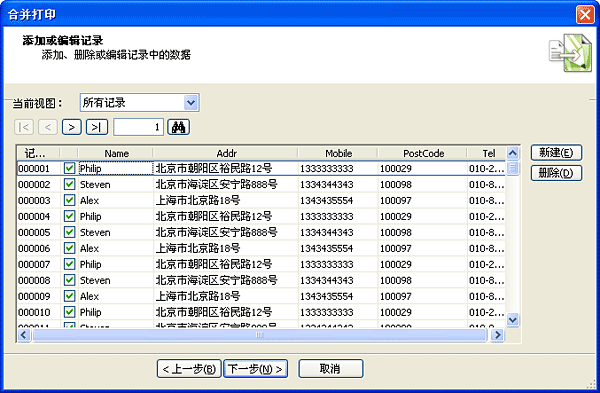The image size is (600, 393).
Task: Click address cell of record 000001
Action: (x=226, y=168)
